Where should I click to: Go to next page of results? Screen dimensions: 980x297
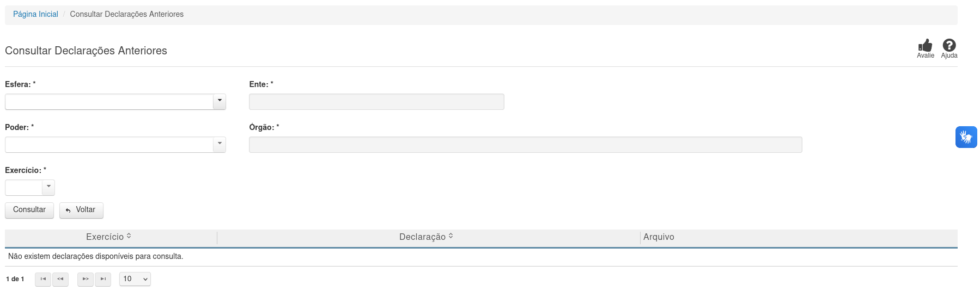[86, 279]
